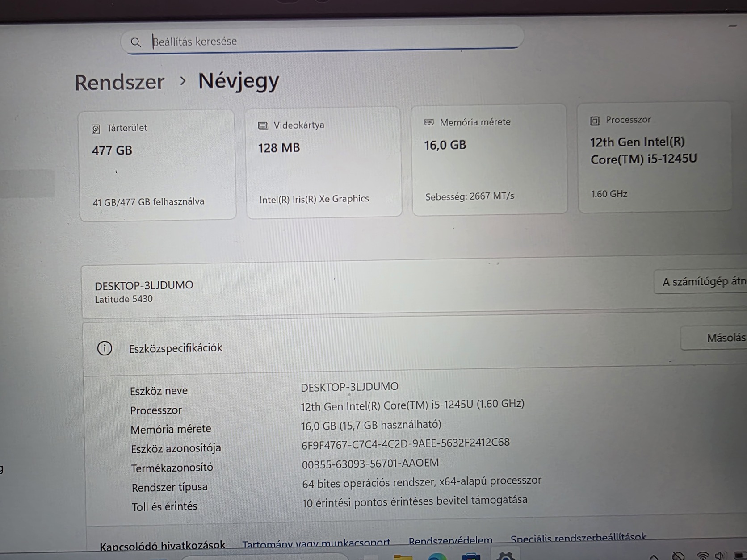Select the 'Eszköz azonosítója' row label
747x560 pixels.
(176, 448)
